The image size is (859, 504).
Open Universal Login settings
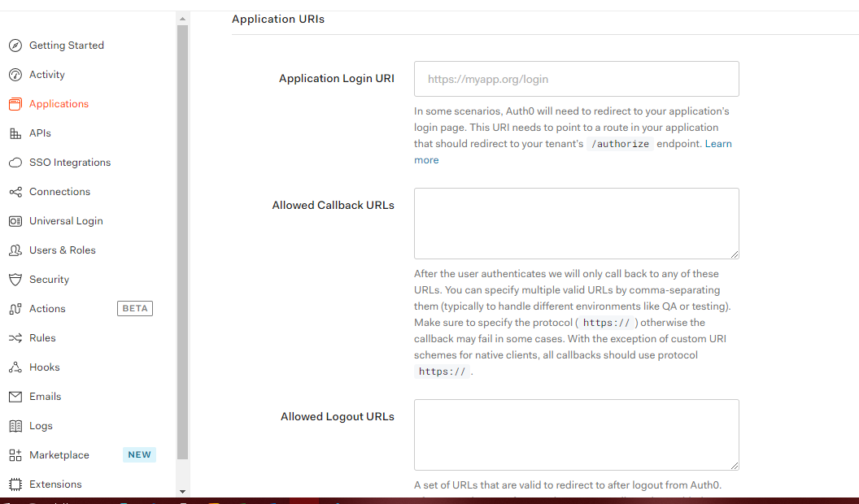tap(66, 221)
